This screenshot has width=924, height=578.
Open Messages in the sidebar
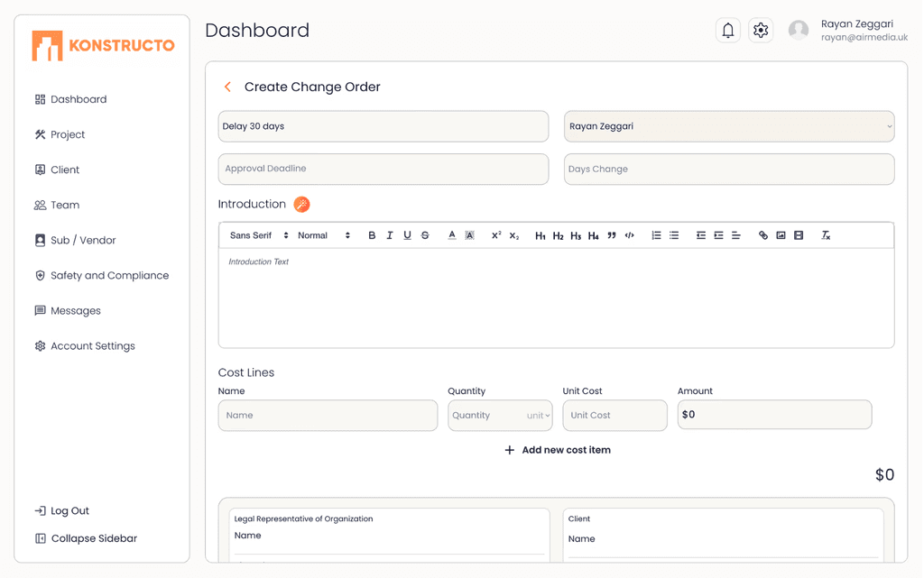(x=68, y=311)
